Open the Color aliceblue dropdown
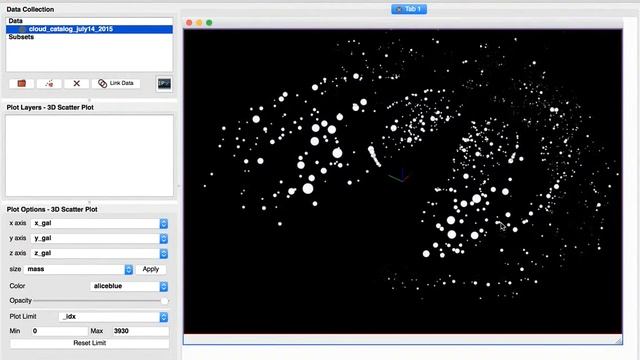 click(x=129, y=287)
